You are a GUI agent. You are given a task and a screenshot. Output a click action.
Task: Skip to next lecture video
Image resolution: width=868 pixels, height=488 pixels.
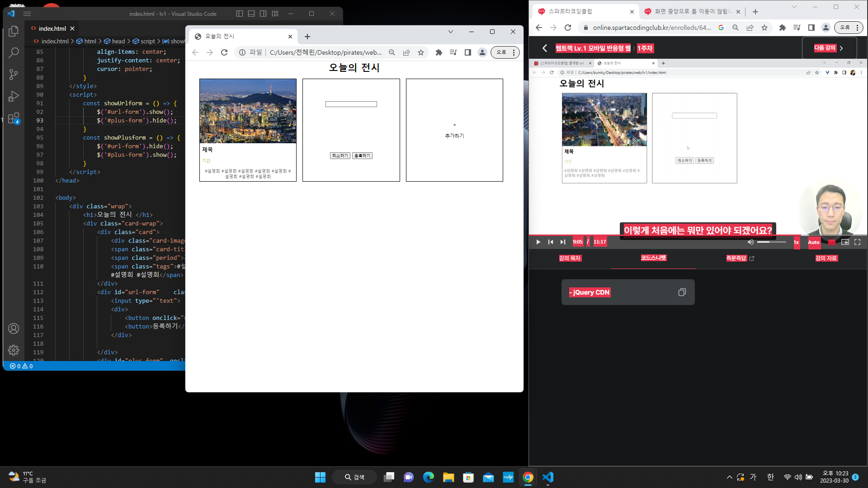[563, 242]
